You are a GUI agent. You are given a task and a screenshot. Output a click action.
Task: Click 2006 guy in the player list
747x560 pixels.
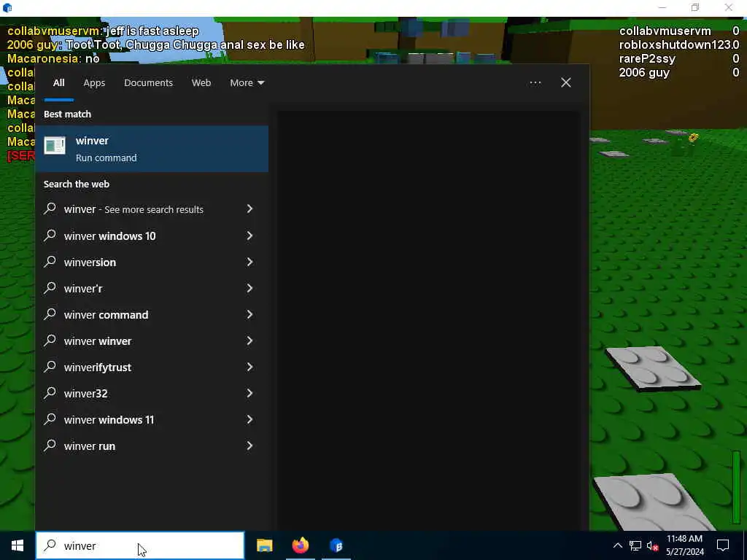[x=644, y=72]
